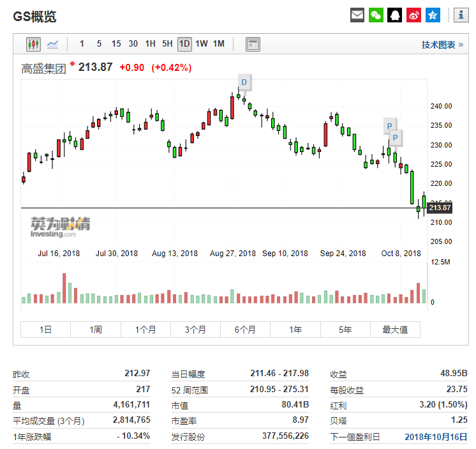
Task: Select the 1D chart interval
Action: point(184,44)
